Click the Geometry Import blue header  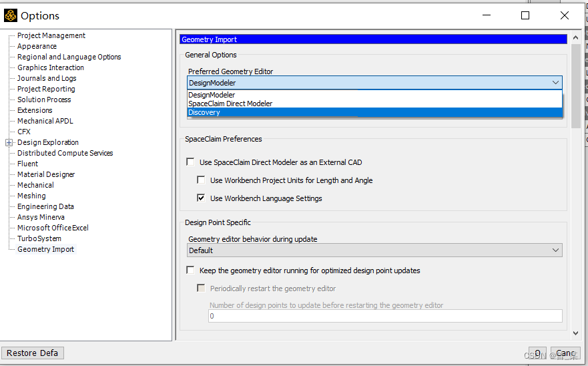tap(373, 39)
